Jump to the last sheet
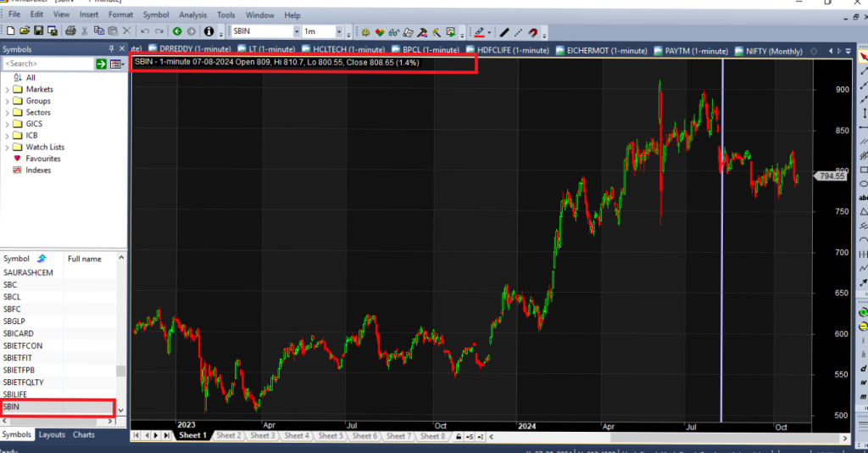Viewport: 868px width, 453px height. tap(167, 436)
